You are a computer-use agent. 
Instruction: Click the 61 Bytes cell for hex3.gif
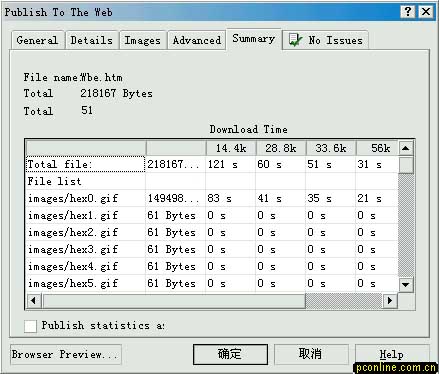(176, 249)
